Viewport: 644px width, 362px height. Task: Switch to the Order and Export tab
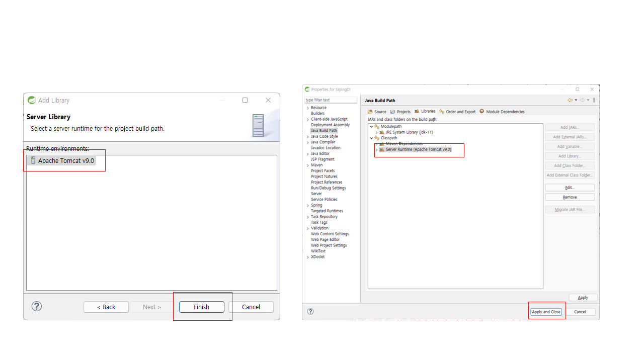point(457,112)
